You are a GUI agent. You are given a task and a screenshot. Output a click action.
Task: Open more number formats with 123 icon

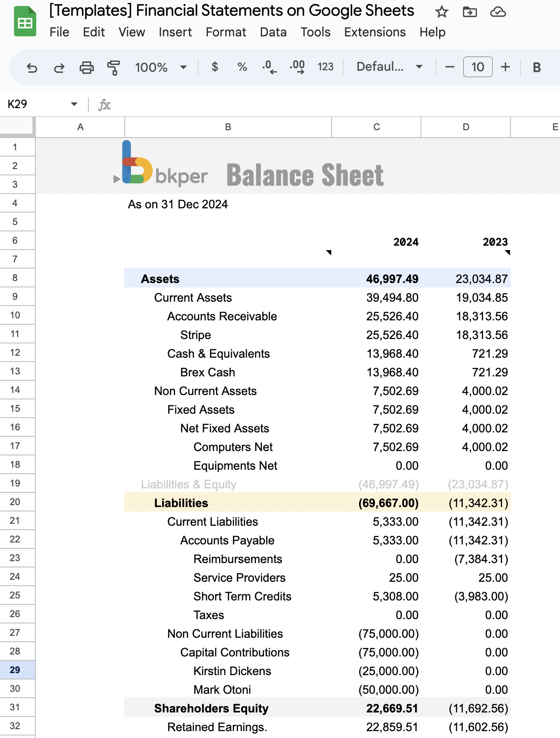coord(325,67)
